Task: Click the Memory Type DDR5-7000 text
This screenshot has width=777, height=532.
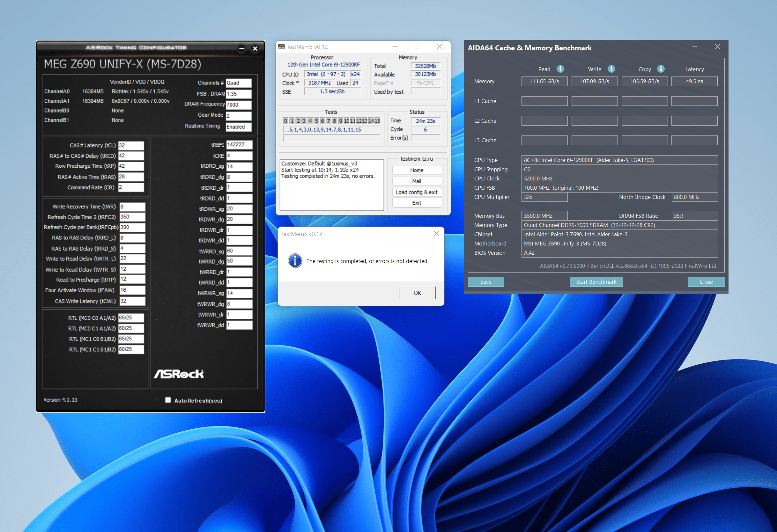Action: [619, 225]
